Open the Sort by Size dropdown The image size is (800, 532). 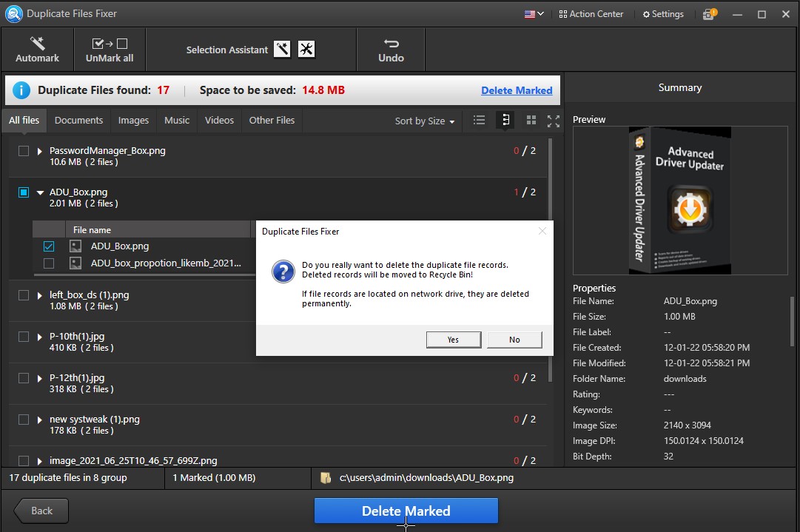click(x=425, y=121)
